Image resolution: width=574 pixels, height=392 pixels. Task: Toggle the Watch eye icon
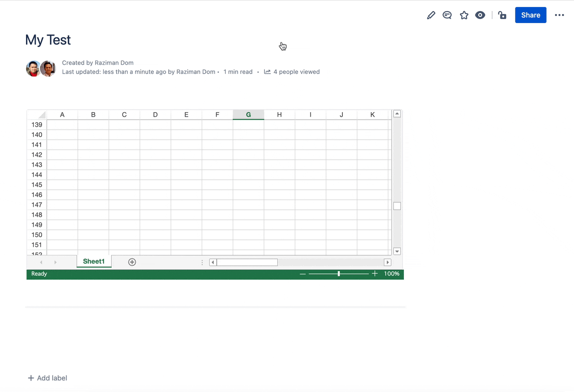coord(480,16)
